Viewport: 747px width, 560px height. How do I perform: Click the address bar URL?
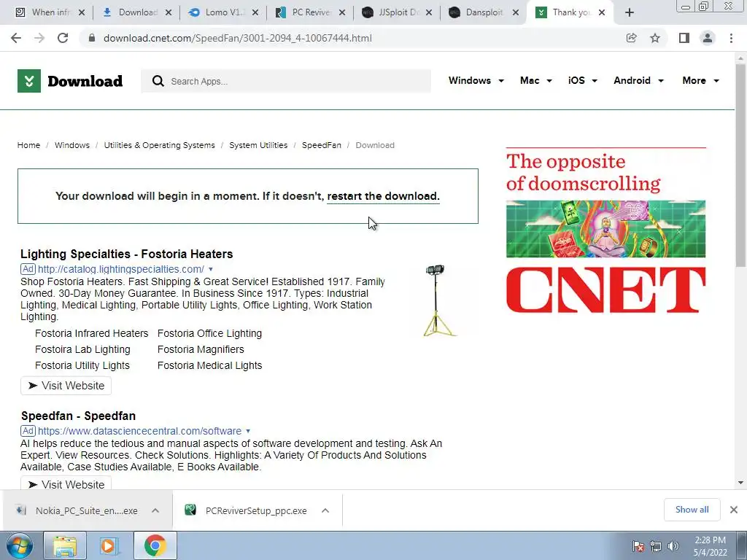point(238,38)
